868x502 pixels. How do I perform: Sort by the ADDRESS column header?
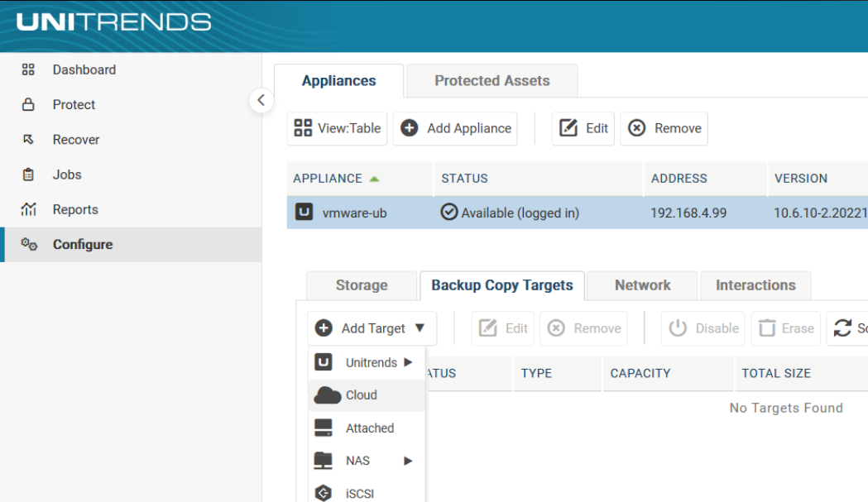(x=679, y=179)
